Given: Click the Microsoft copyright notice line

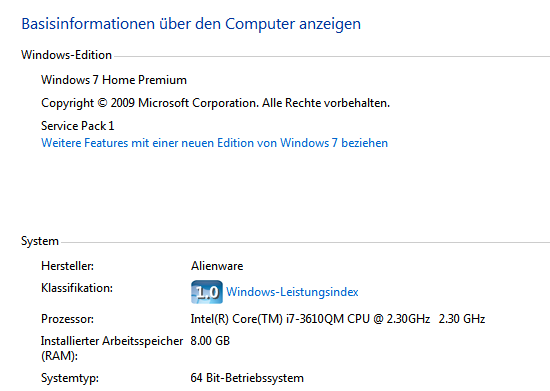Looking at the screenshot, I should click(215, 103).
